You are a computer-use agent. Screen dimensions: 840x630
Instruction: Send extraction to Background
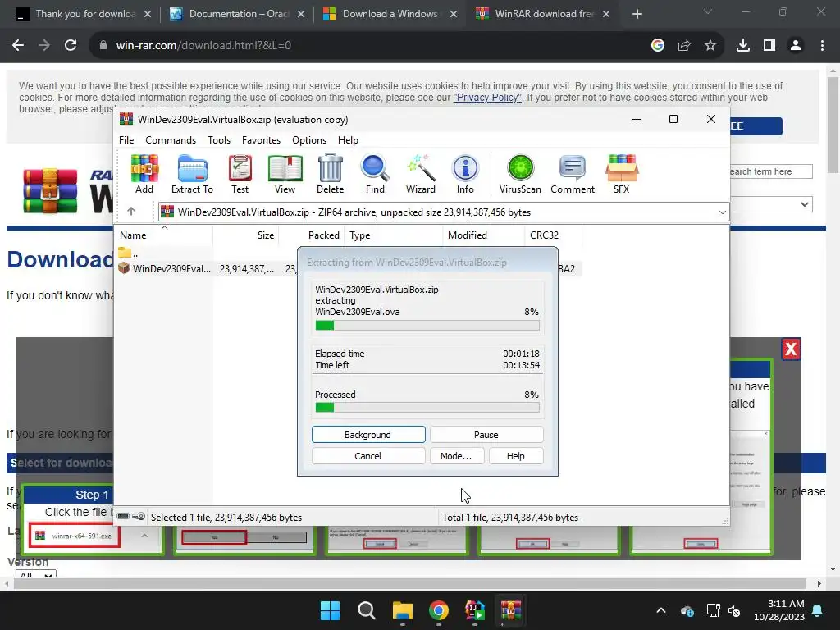(x=368, y=435)
